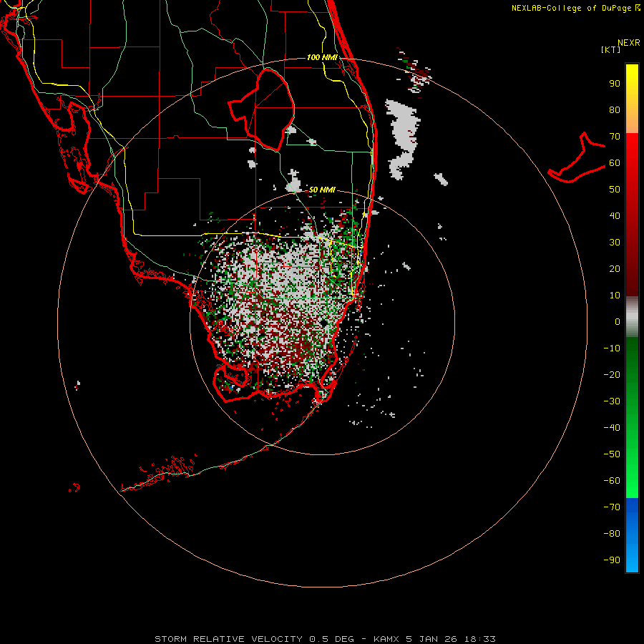
Task: Click the Lake Okeechobee outline on the map
Action: coord(262,109)
